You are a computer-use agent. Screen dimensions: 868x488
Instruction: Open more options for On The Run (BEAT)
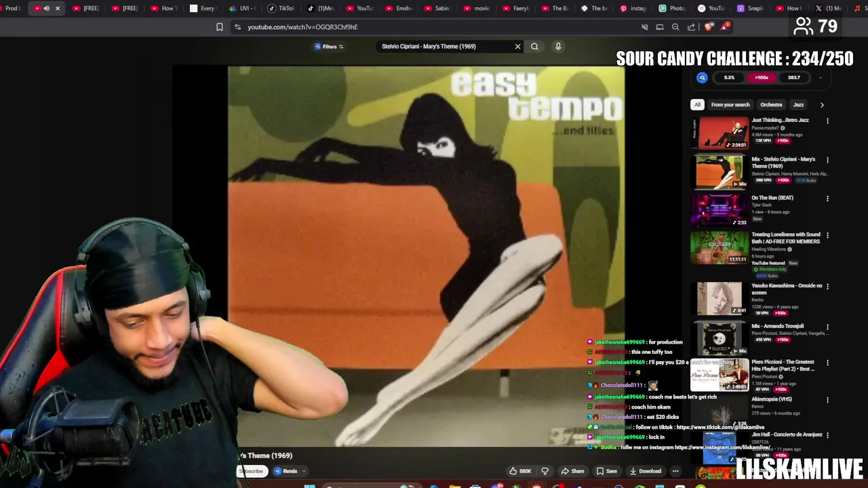[827, 199]
